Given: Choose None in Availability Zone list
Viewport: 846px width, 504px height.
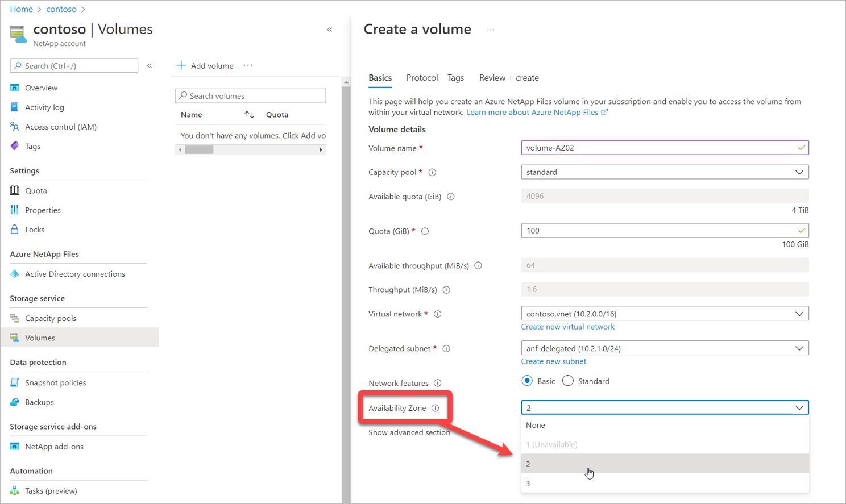Looking at the screenshot, I should 665,425.
